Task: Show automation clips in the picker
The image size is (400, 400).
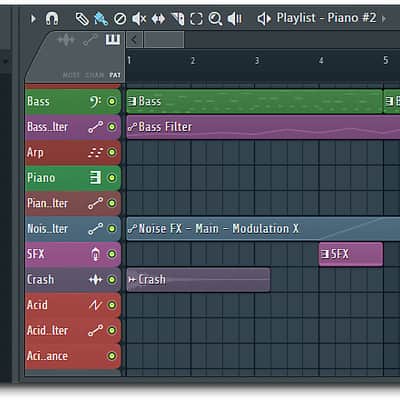Action: point(90,40)
